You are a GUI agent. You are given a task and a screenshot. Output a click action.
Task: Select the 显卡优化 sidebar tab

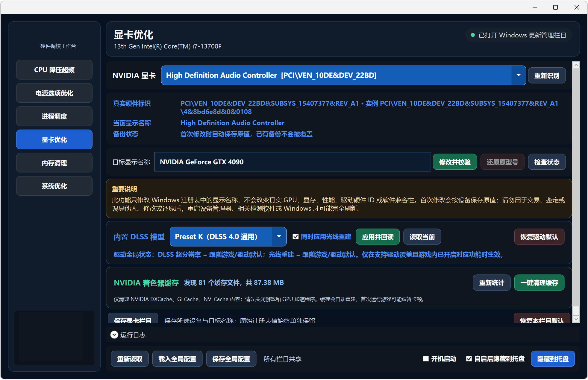pyautogui.click(x=54, y=139)
